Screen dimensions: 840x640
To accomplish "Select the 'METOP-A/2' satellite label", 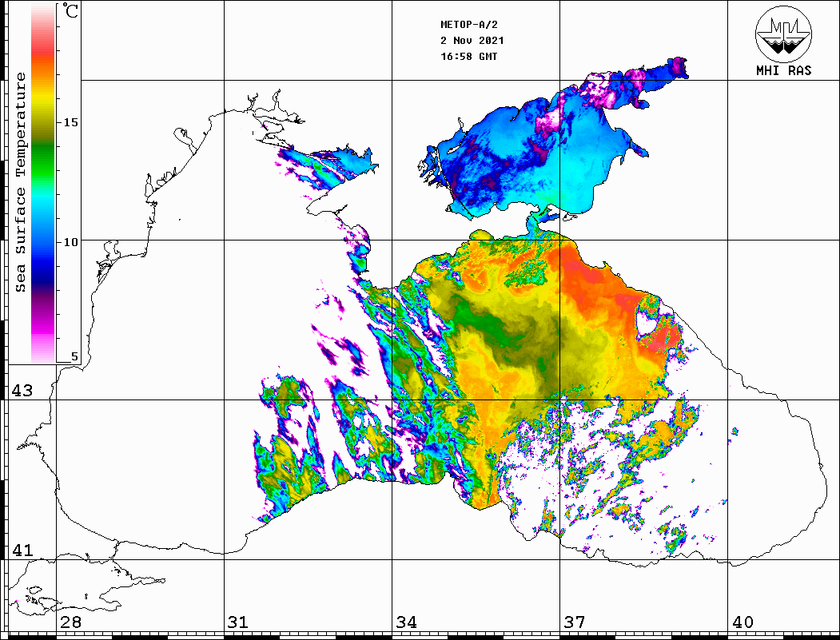I will 468,25.
